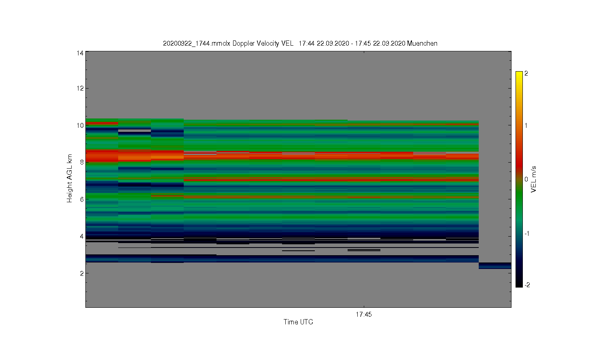
Task: Click the colorbar tick label -2
Action: pos(527,285)
